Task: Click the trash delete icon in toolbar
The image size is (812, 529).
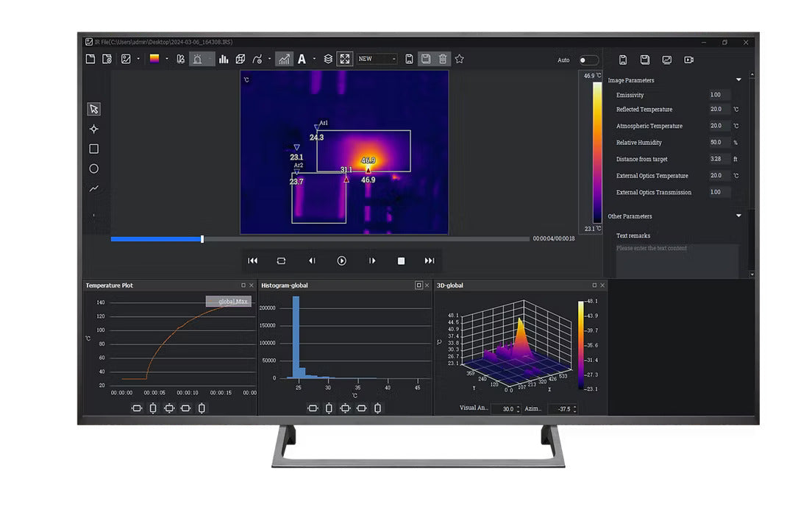Action: (x=443, y=59)
